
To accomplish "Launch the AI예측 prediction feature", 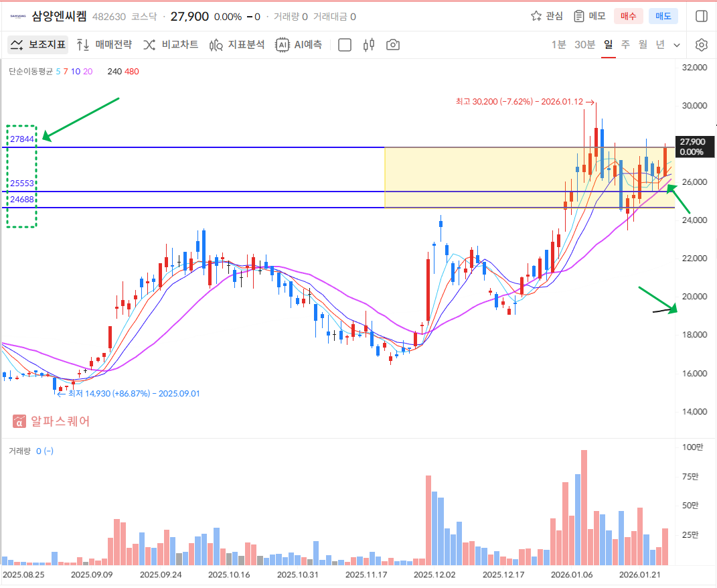I will [x=299, y=45].
